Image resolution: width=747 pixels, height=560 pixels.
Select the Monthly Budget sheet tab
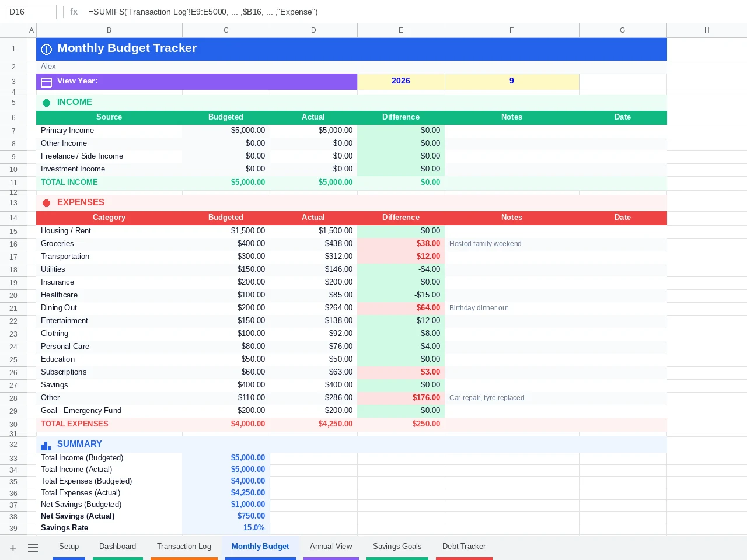click(x=260, y=547)
